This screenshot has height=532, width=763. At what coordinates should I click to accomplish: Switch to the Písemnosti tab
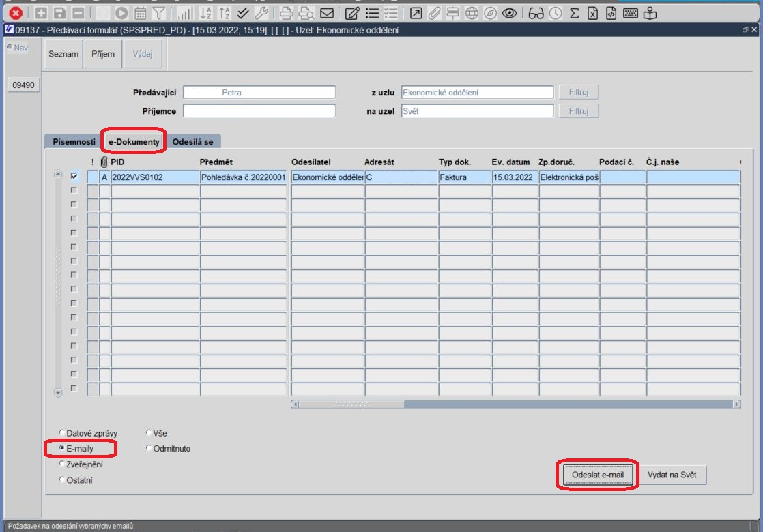[x=74, y=141]
